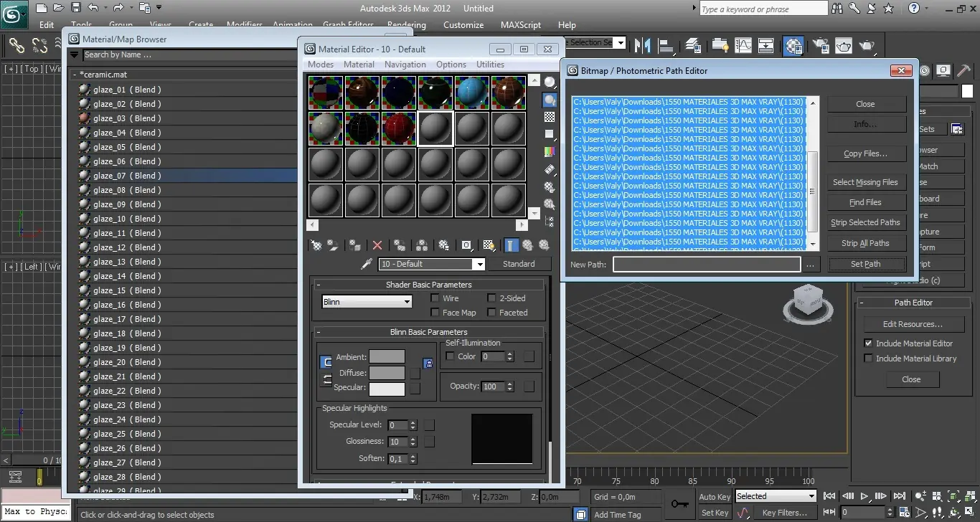Enable the Faceted checkbox
This screenshot has width=980, height=522.
[491, 312]
